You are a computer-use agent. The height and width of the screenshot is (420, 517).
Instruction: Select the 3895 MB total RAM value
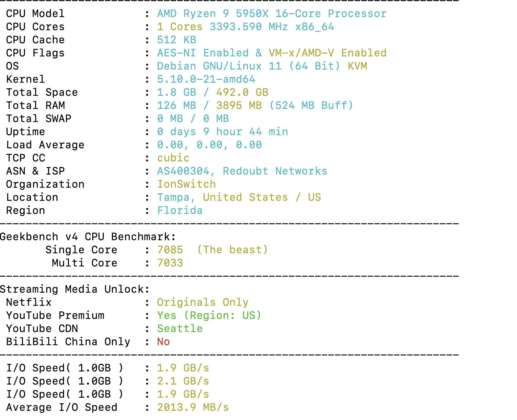(x=239, y=106)
